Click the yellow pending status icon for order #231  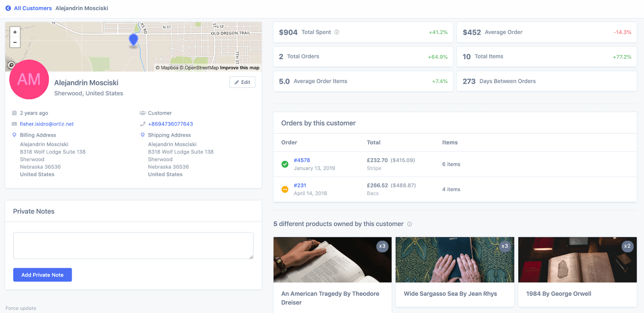tap(285, 189)
